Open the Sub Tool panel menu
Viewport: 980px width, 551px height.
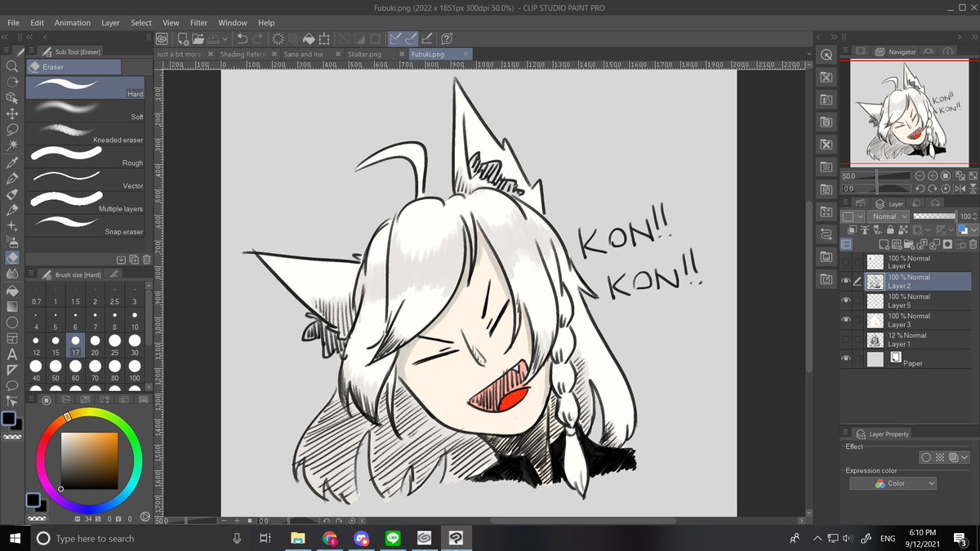pyautogui.click(x=31, y=51)
